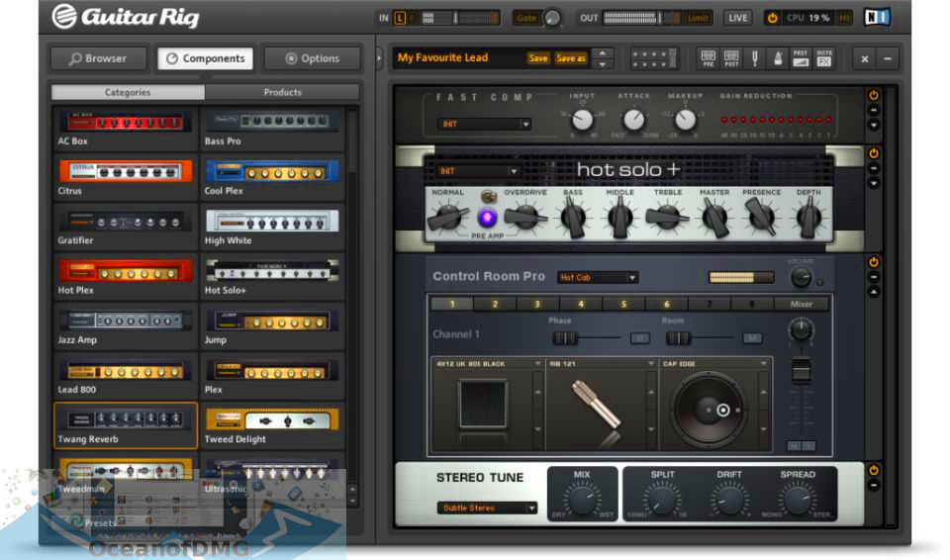Toggle Control Room Pro power button
The height and width of the screenshot is (560, 950).
(x=874, y=262)
